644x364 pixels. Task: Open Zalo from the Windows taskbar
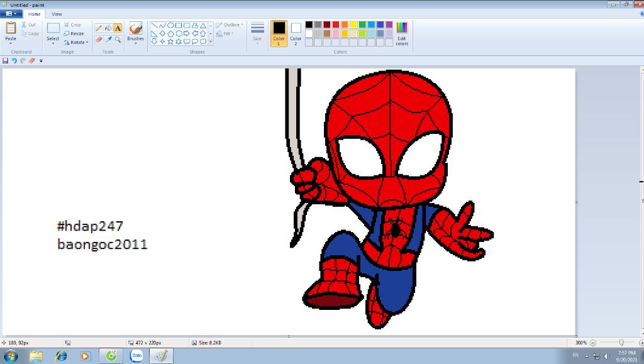[136, 356]
